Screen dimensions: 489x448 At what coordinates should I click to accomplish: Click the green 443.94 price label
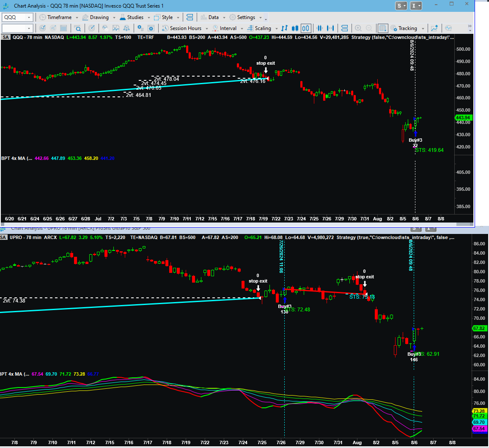(x=464, y=118)
